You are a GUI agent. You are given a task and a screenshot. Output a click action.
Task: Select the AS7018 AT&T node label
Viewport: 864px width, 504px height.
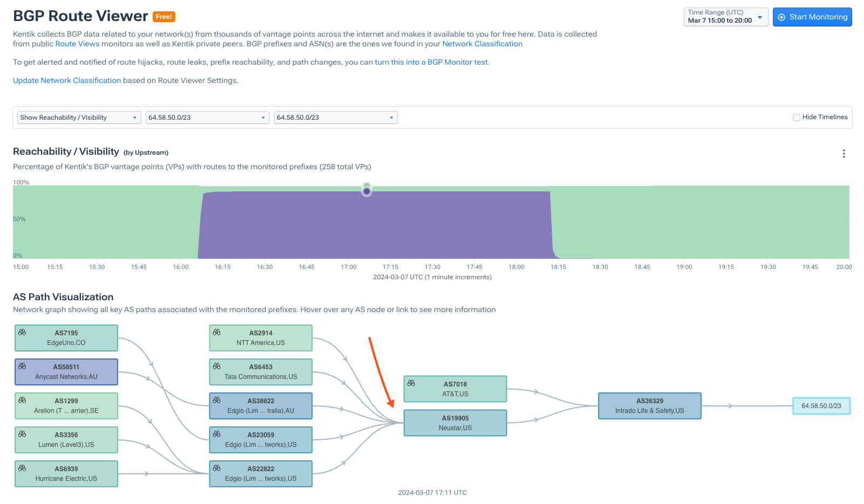pos(455,389)
